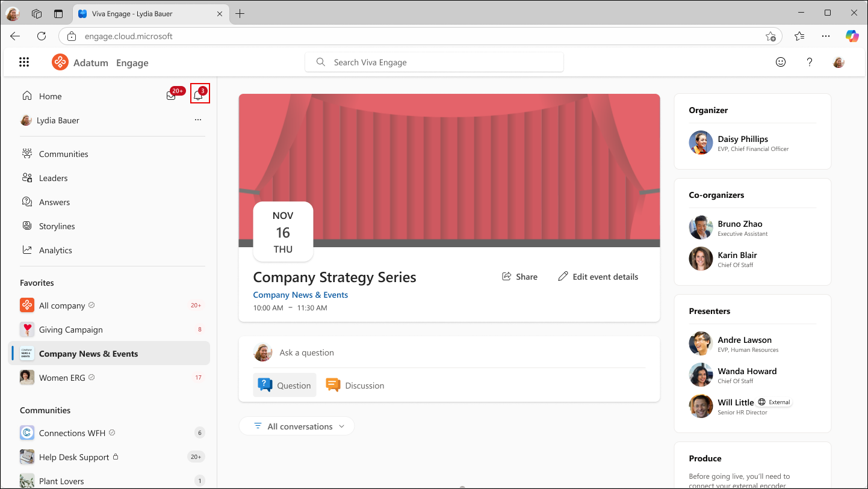Open Analytics from the left navigation
The height and width of the screenshot is (489, 868).
tap(55, 250)
